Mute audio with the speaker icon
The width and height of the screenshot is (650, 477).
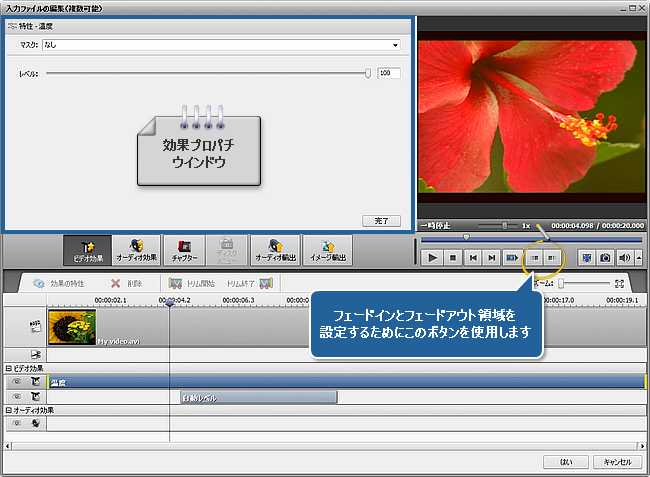625,257
